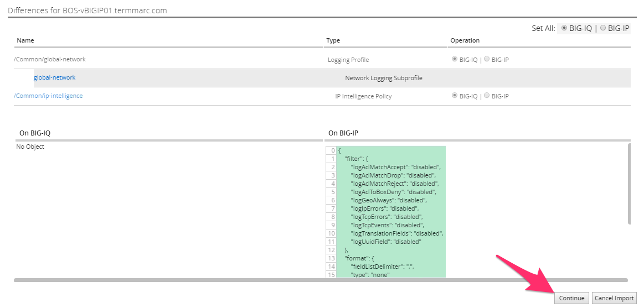Click the logAclMatchDrop line in JSON

pos(393,175)
